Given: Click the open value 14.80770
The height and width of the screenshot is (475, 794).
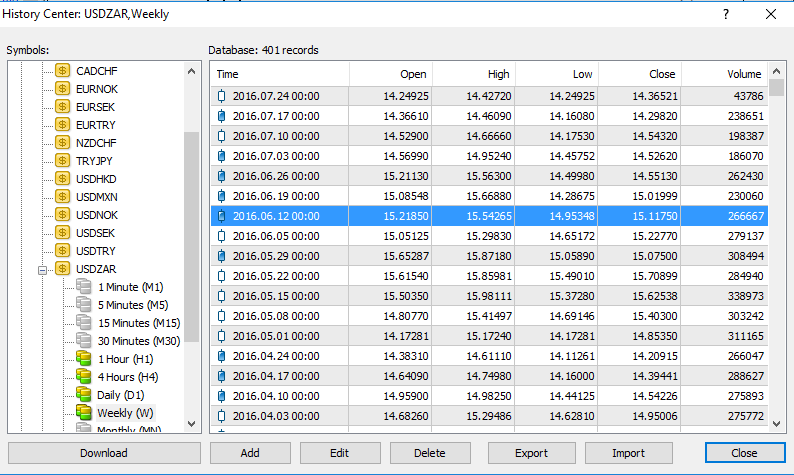Looking at the screenshot, I should [406, 316].
